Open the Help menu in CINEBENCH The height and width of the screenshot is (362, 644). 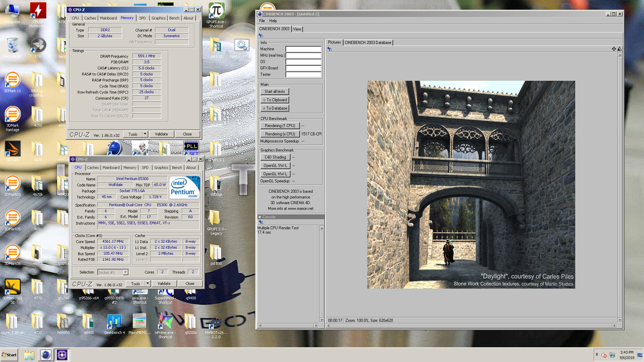pyautogui.click(x=273, y=21)
